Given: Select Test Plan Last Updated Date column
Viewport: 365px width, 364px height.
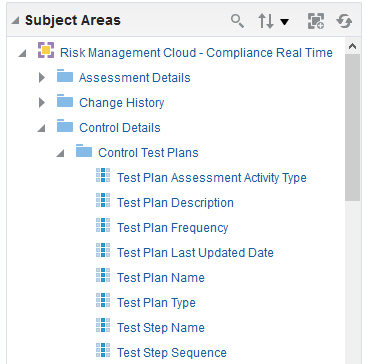Looking at the screenshot, I should pos(195,253).
